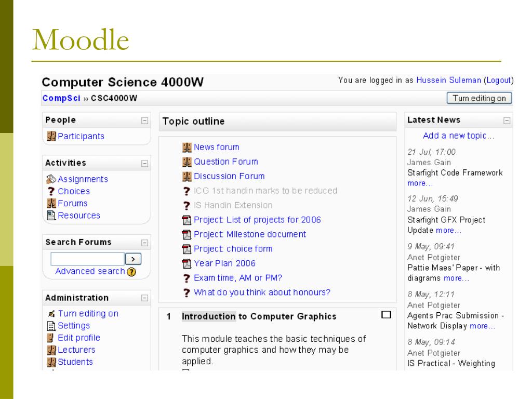This screenshot has width=532, height=399.
Task: Open the Edit profile link
Action: pos(79,338)
